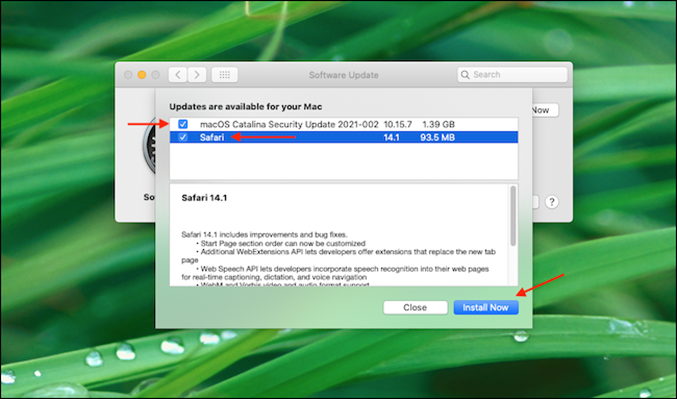Click the yellow minimize window button
The height and width of the screenshot is (399, 677).
pos(142,75)
